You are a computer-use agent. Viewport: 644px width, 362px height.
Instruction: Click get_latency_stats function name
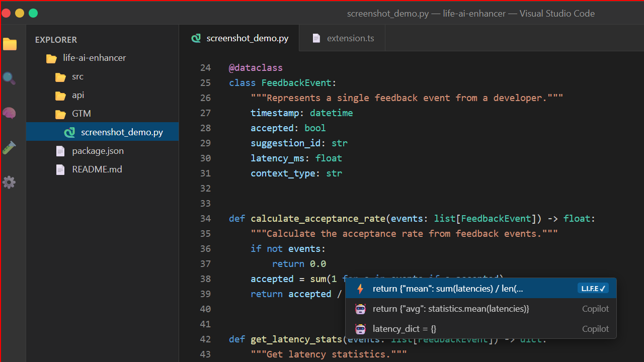pos(296,339)
